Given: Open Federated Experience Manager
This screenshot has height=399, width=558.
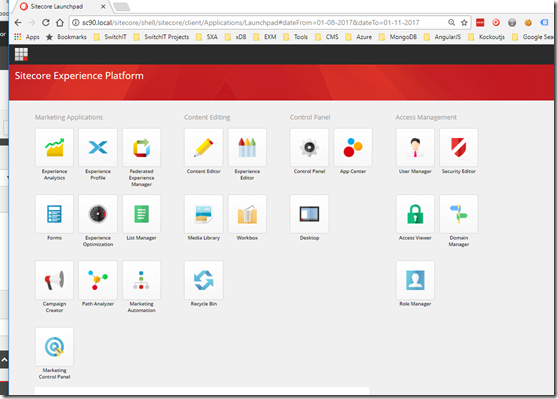Looking at the screenshot, I should tap(142, 148).
